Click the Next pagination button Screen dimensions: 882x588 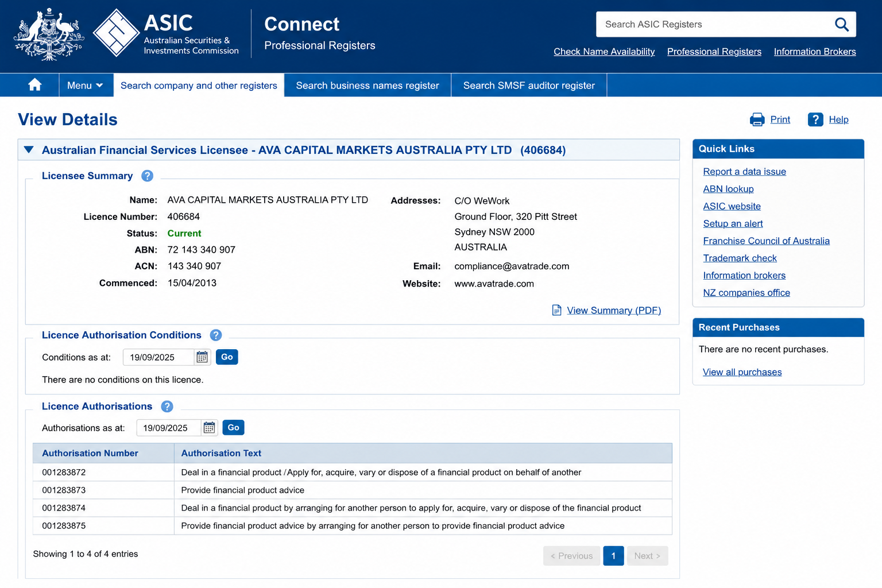point(647,556)
